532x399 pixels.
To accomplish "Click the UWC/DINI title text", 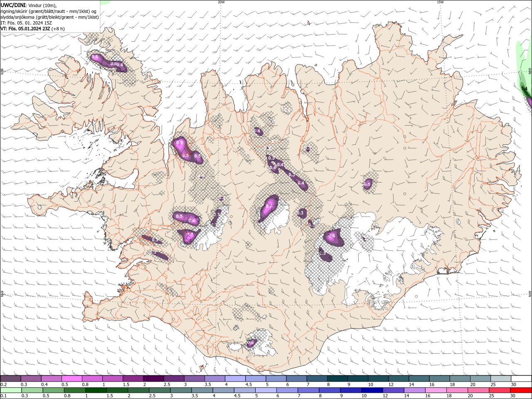I will [13, 5].
